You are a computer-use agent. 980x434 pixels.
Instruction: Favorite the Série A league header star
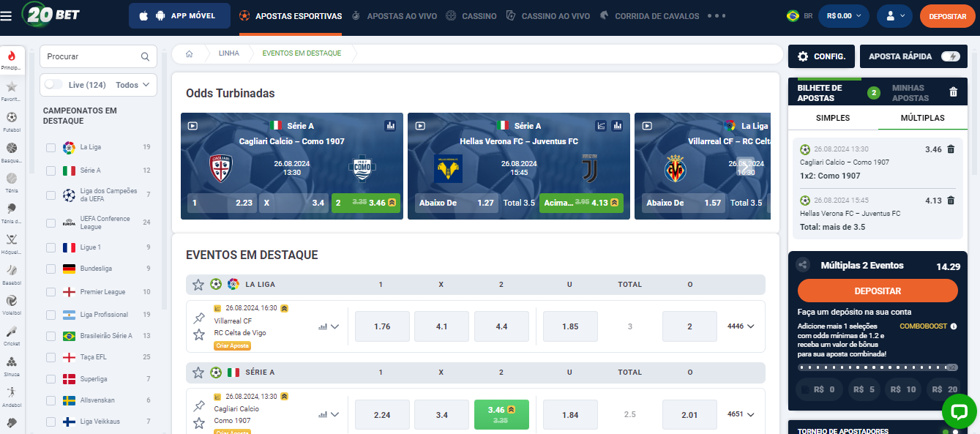pos(198,372)
